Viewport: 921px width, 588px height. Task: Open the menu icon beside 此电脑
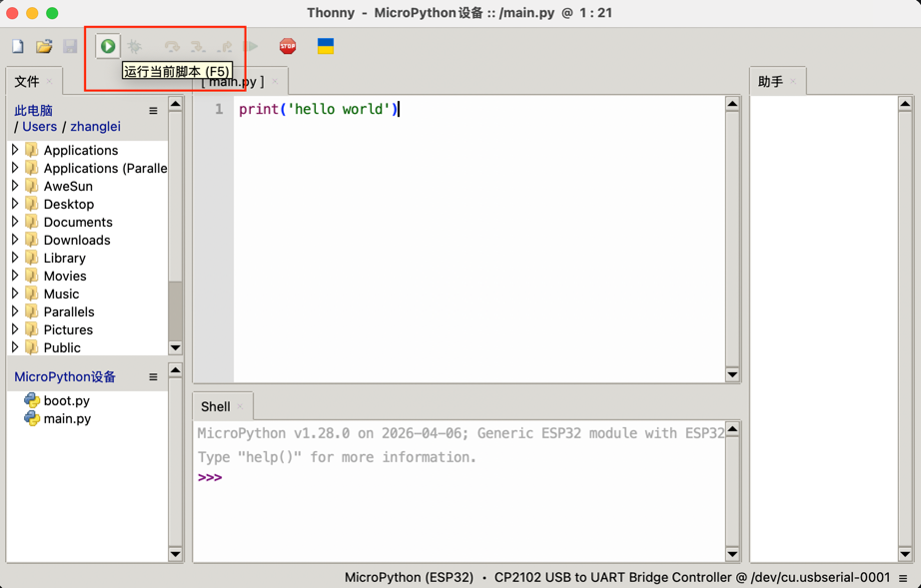pos(153,111)
